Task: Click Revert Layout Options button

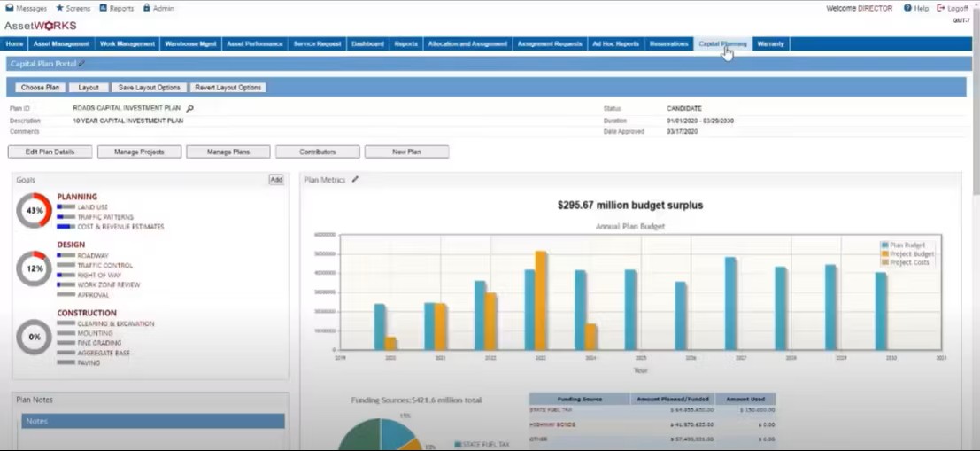Action: [x=228, y=88]
